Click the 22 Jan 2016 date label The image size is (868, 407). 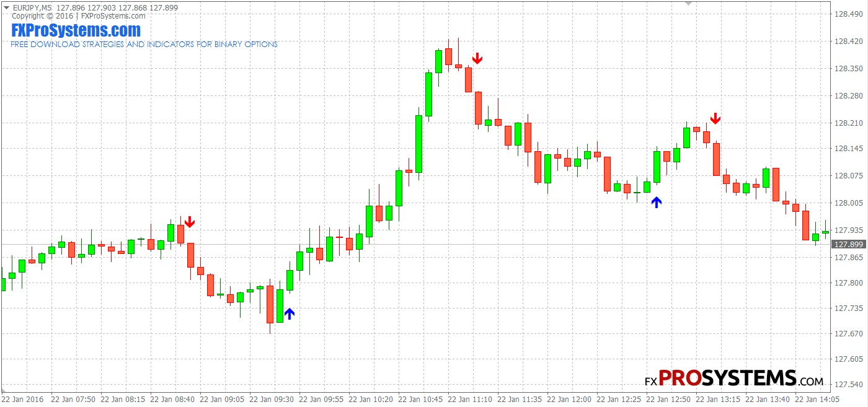click(x=23, y=400)
